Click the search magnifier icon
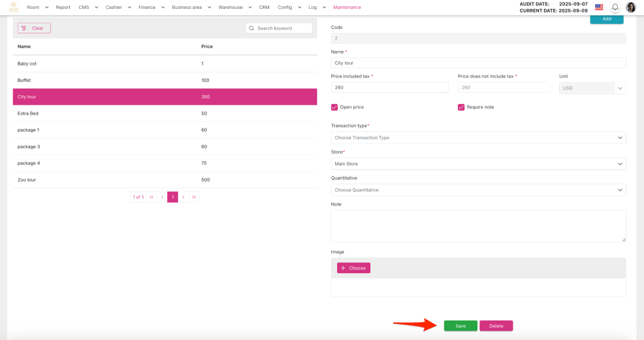644x340 pixels. tap(252, 28)
